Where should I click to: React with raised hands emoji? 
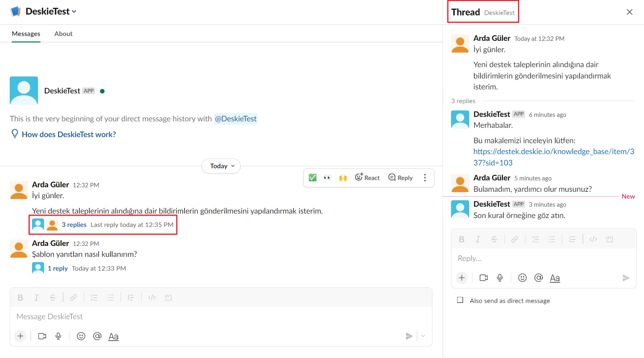343,178
